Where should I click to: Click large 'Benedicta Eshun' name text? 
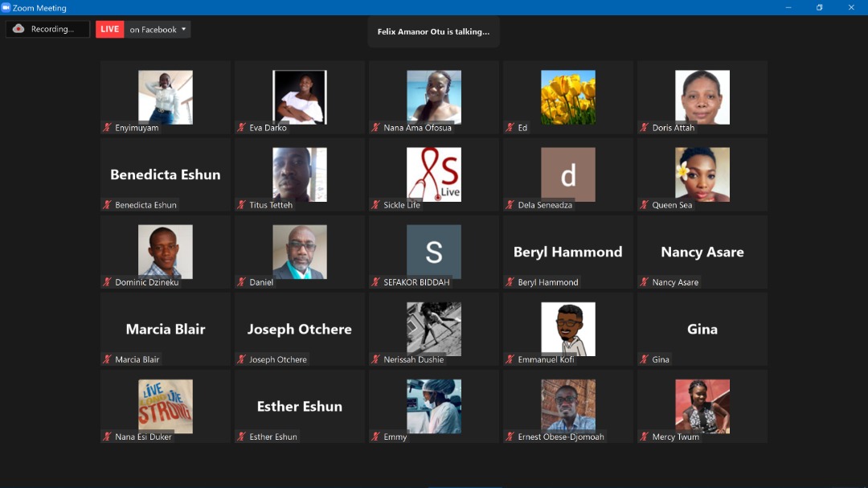pyautogui.click(x=166, y=174)
